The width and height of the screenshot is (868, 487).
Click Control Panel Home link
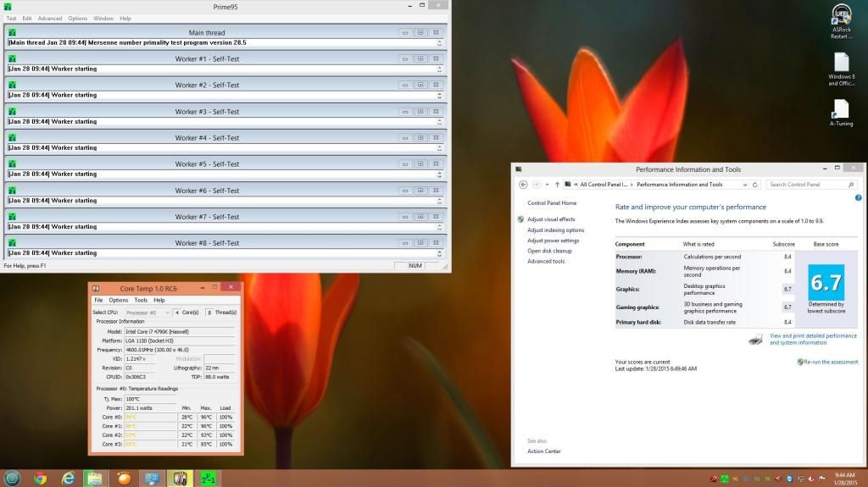coord(551,203)
